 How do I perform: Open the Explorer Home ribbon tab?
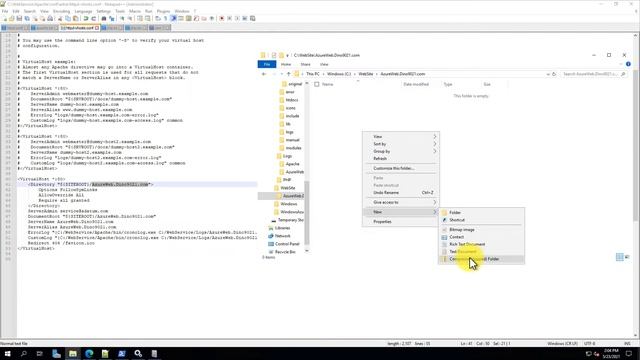286,64
